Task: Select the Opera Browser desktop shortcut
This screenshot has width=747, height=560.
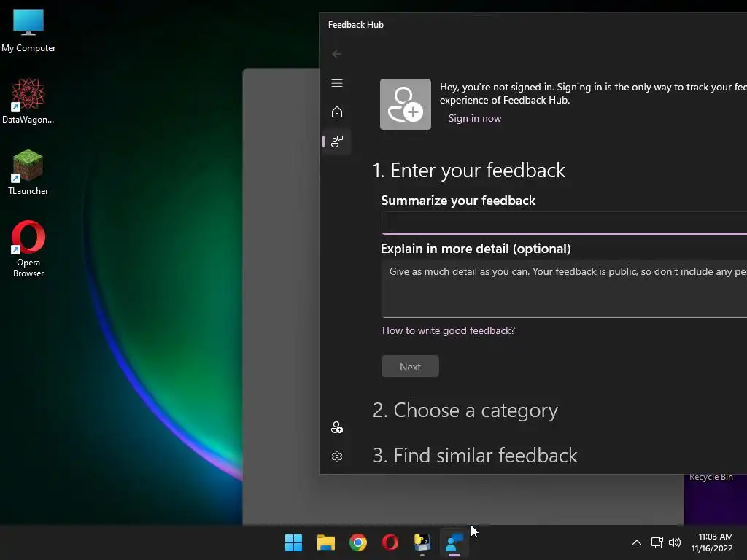Action: tap(28, 249)
